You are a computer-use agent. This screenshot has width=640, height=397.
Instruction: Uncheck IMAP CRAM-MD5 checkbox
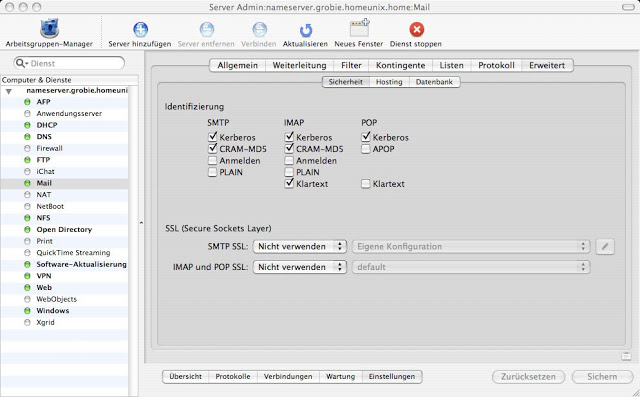pos(289,149)
